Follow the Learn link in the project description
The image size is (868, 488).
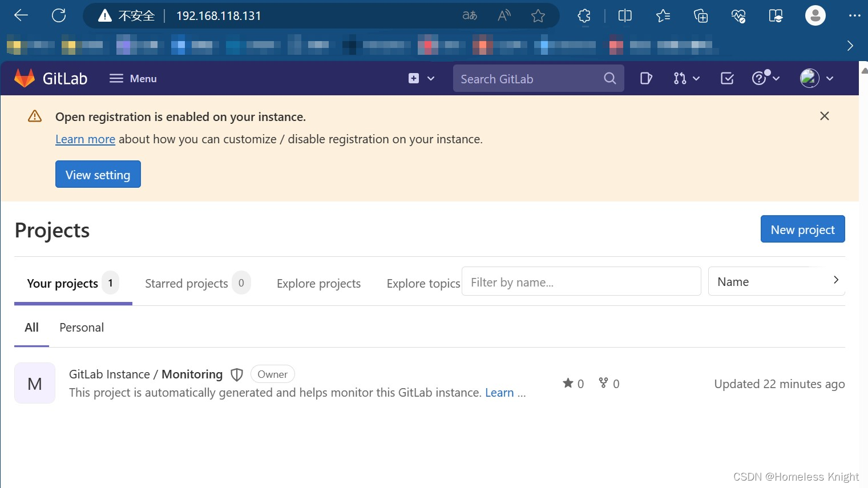point(499,393)
